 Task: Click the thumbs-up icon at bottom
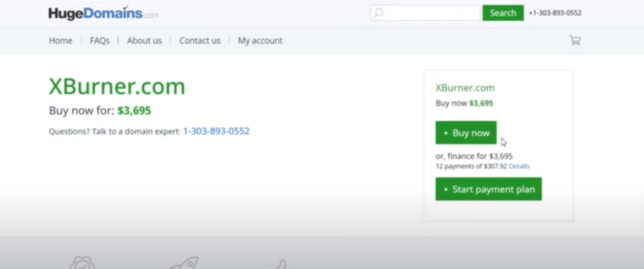[283, 265]
